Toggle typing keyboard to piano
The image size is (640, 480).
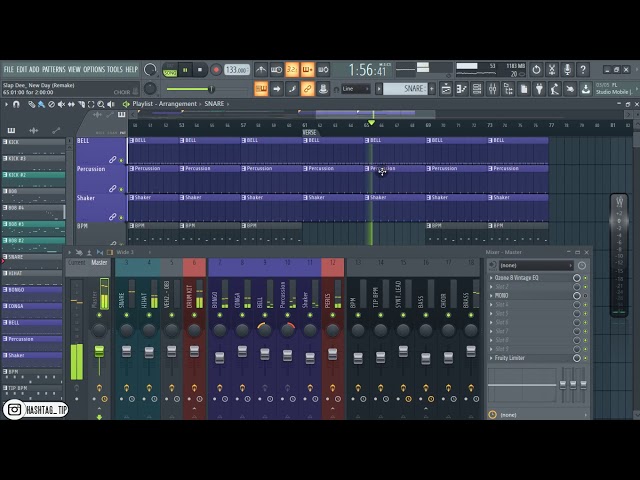261,89
